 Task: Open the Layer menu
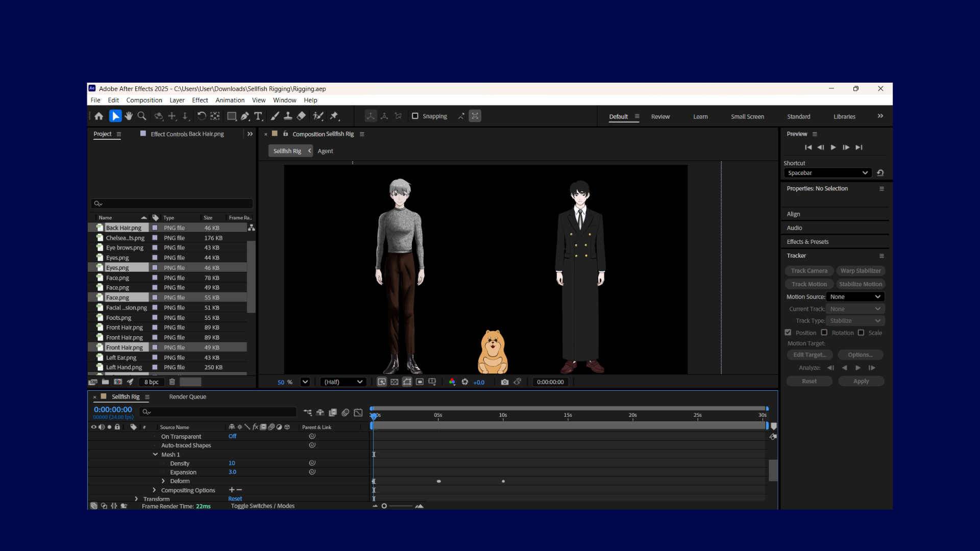tap(177, 101)
